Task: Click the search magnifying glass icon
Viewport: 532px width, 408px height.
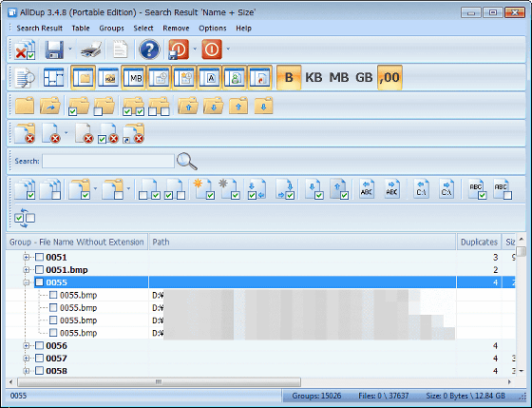Action: (187, 161)
